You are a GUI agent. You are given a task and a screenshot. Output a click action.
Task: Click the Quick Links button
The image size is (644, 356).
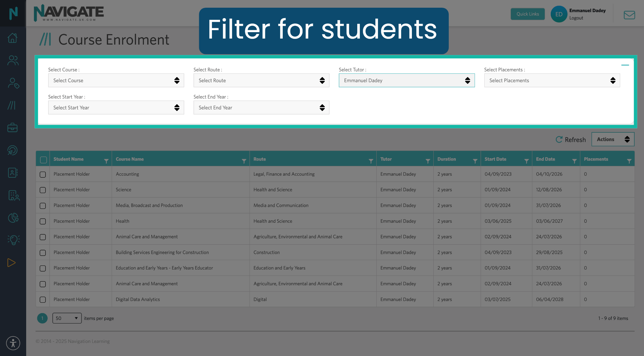(x=527, y=14)
